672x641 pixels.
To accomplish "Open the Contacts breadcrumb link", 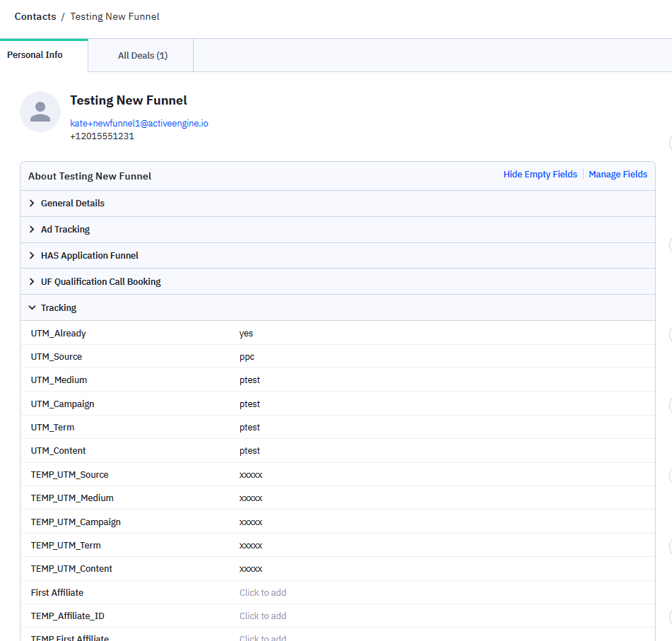I will pyautogui.click(x=35, y=16).
